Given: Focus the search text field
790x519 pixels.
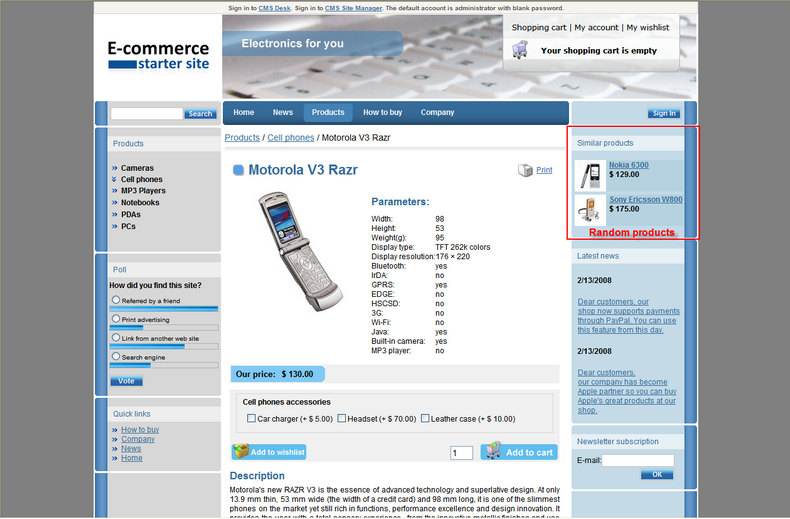Looking at the screenshot, I should point(147,113).
